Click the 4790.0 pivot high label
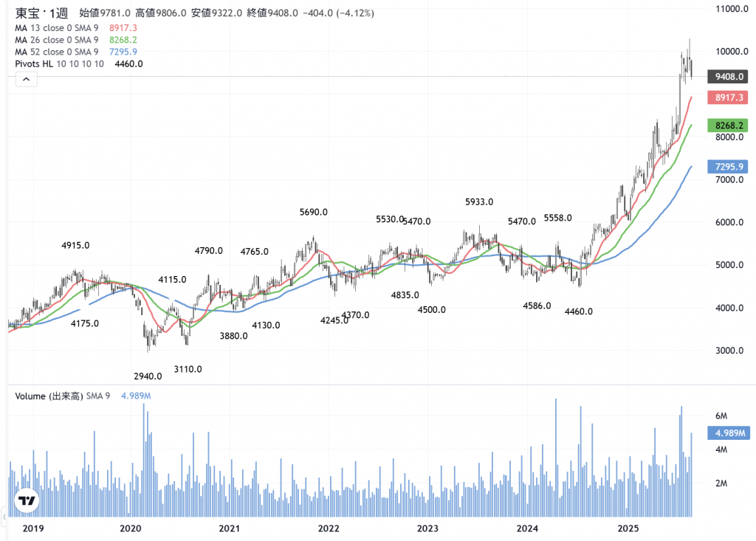 209,251
